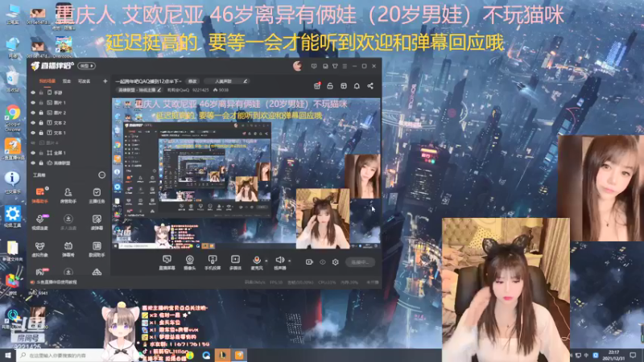The height and width of the screenshot is (362, 644).
Task: Toggle the lock on 文本 2 source
Action: pos(41,123)
